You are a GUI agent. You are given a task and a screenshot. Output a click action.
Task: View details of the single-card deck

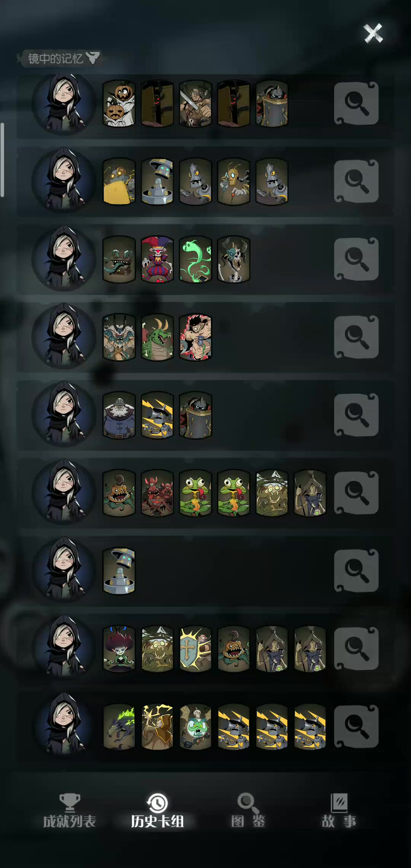356,570
